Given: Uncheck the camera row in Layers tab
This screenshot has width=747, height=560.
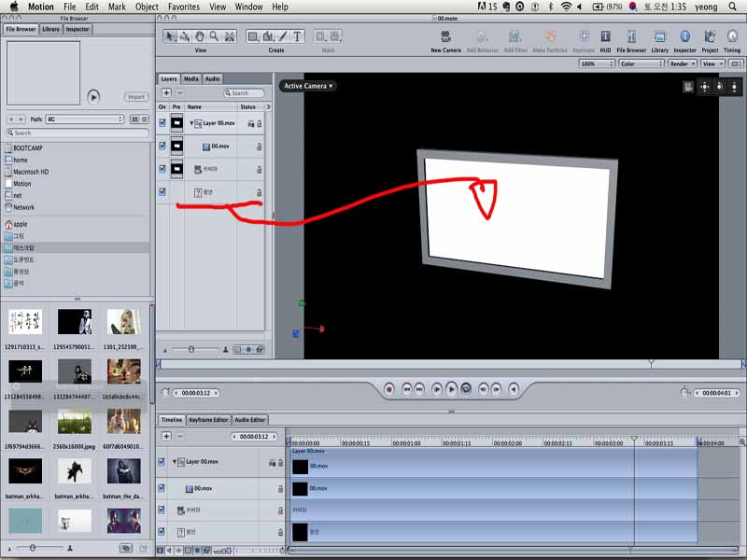Looking at the screenshot, I should click(x=162, y=169).
